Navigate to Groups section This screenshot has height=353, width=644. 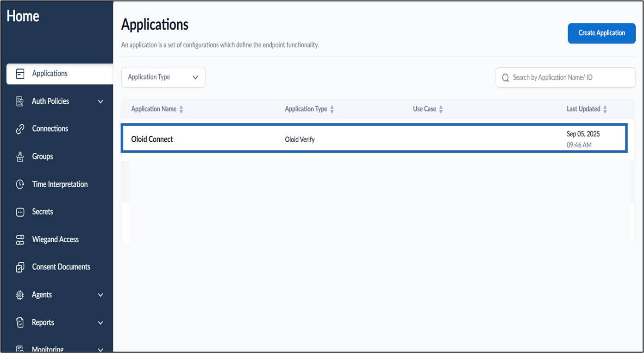43,157
